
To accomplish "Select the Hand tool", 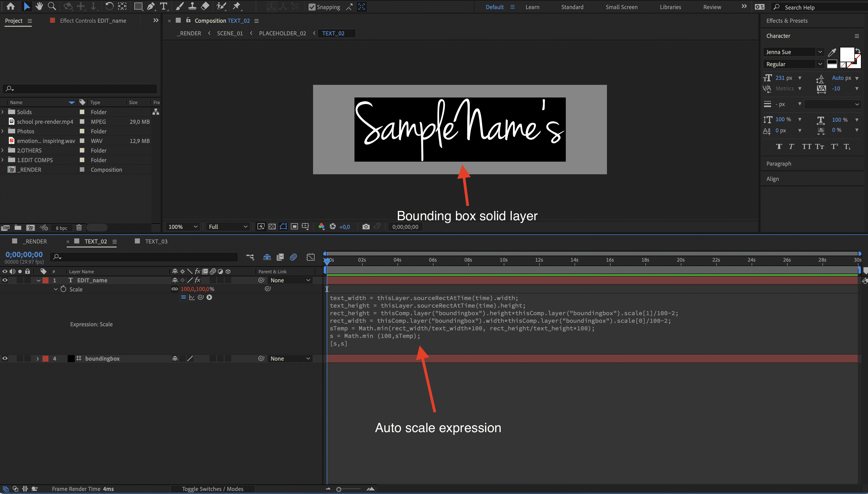I will click(39, 6).
